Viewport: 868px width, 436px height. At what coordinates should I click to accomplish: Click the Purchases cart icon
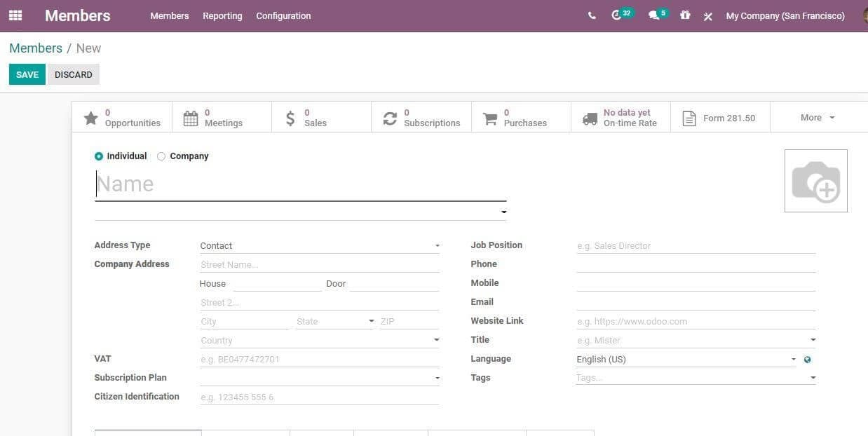coord(490,118)
